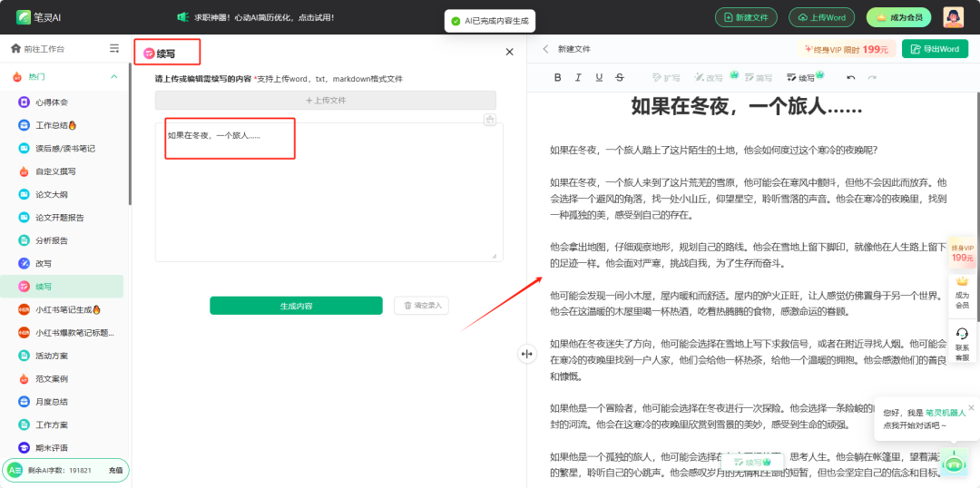Collapse the 热门 category
Viewport: 980px width, 488px height.
pyautogui.click(x=114, y=76)
